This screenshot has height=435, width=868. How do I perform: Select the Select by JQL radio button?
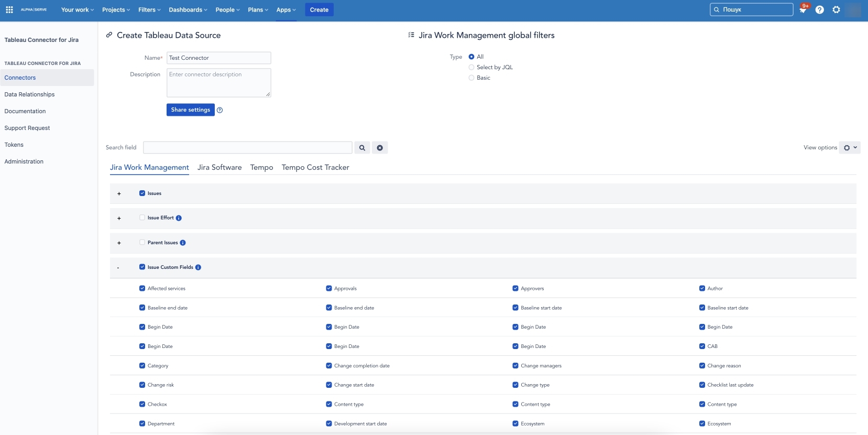(471, 67)
